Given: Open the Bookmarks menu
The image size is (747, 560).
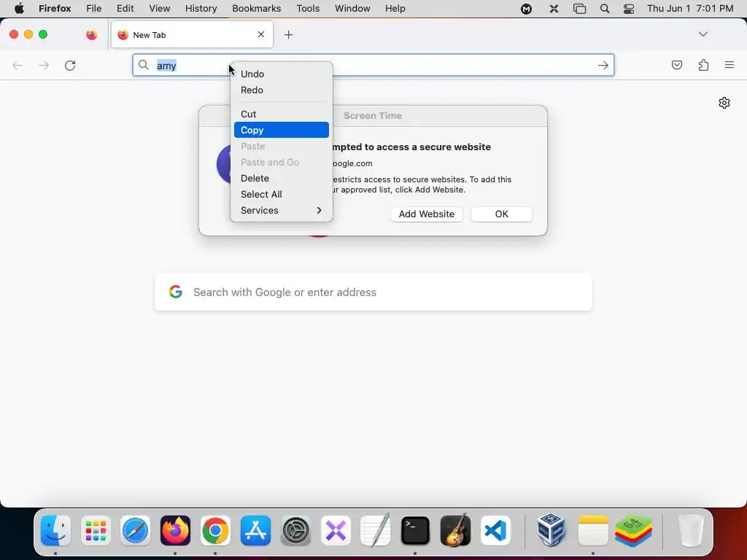Looking at the screenshot, I should click(x=256, y=9).
